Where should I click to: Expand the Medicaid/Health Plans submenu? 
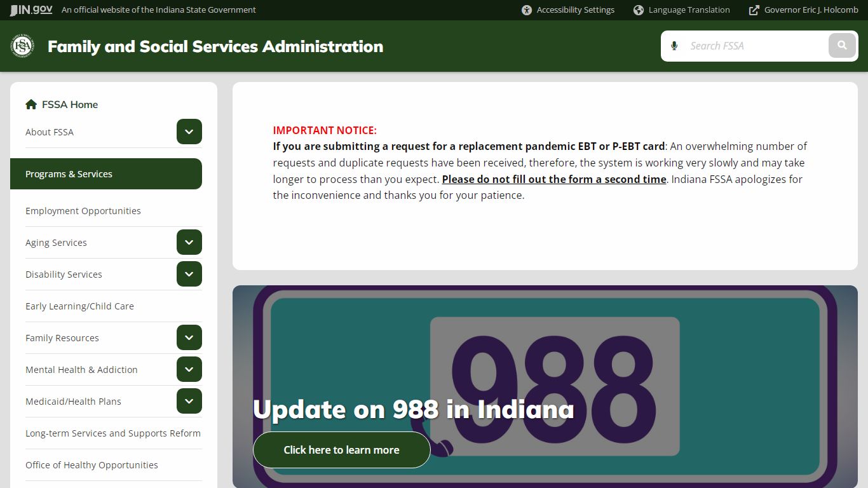(189, 401)
